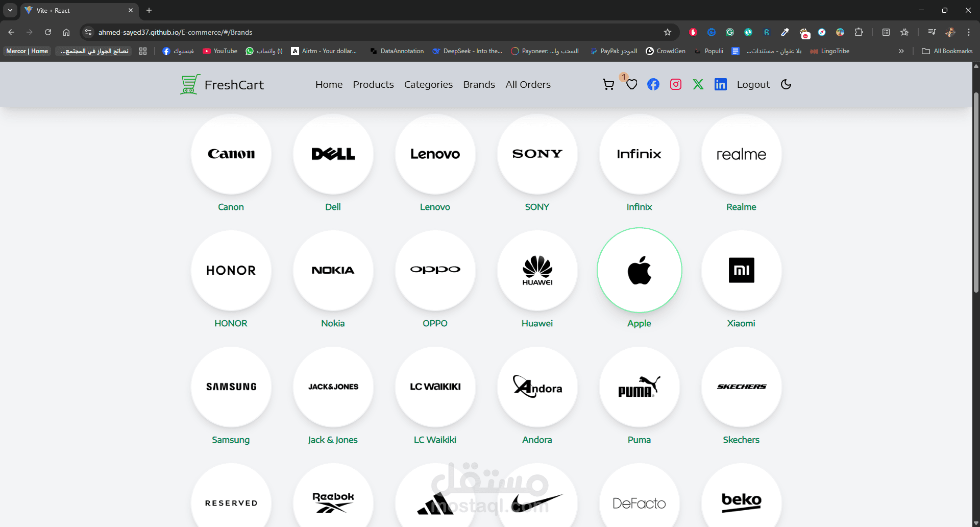The width and height of the screenshot is (980, 527).
Task: Select the Dell brand logo
Action: [x=333, y=154]
